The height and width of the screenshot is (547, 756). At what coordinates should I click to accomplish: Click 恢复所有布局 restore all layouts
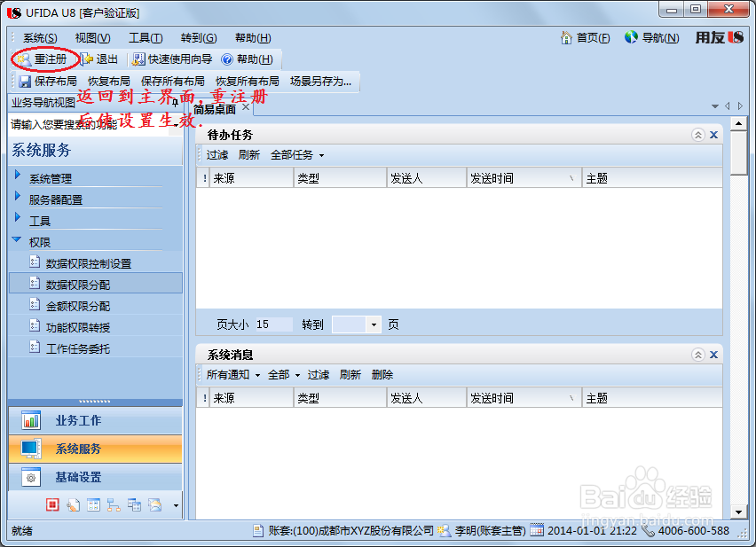[248, 82]
